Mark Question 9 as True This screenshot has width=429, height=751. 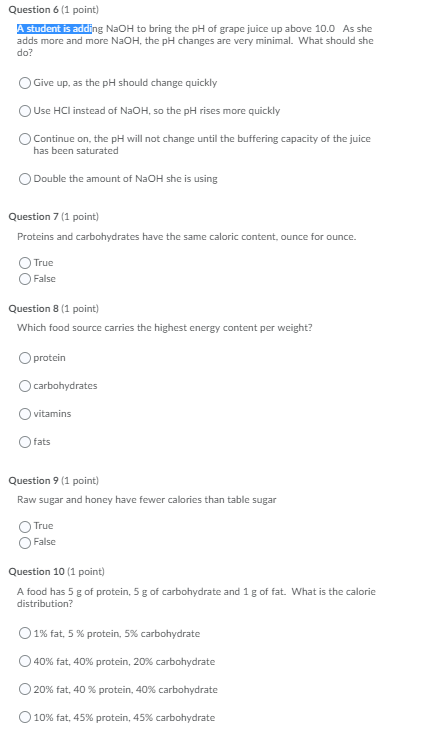click(x=25, y=526)
